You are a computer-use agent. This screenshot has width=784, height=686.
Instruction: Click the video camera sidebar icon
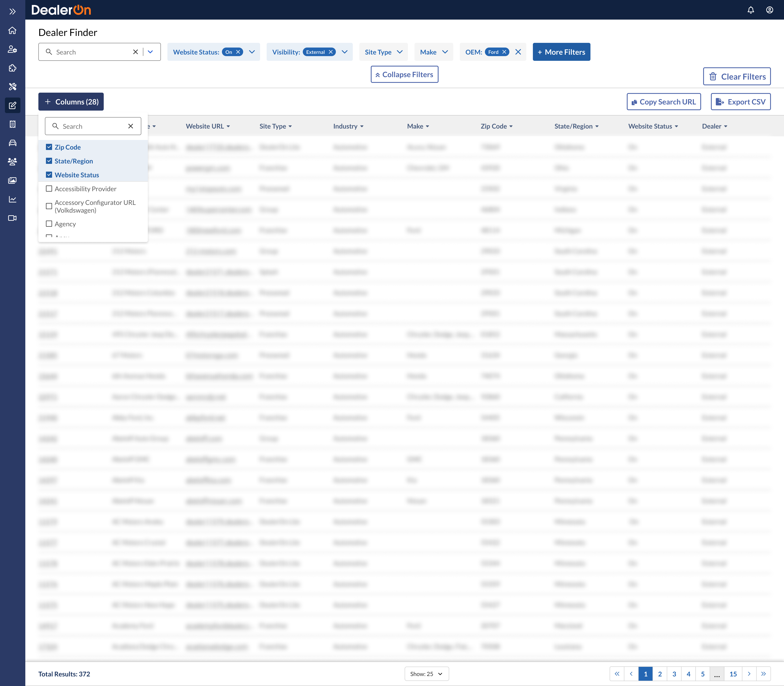coord(12,218)
